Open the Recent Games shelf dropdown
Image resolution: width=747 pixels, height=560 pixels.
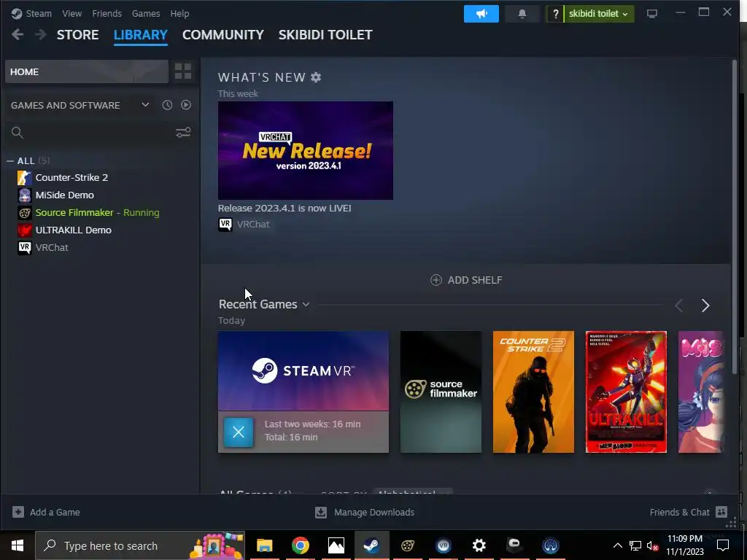(x=306, y=304)
